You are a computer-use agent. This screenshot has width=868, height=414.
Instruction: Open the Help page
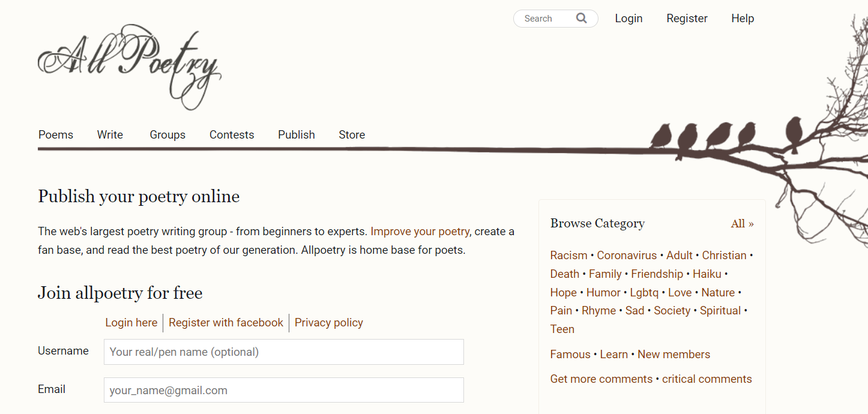pyautogui.click(x=743, y=19)
